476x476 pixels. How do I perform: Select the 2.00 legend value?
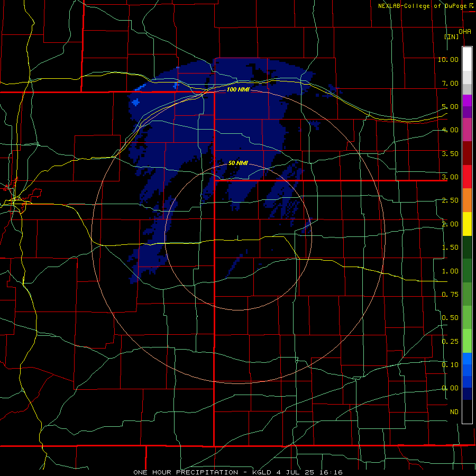pyautogui.click(x=450, y=224)
